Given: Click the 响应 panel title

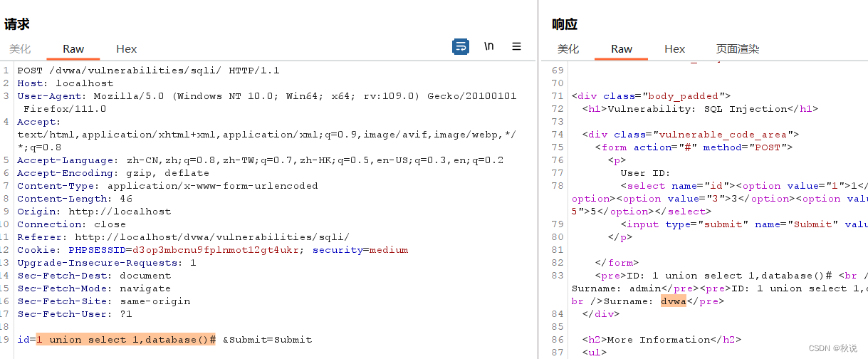Looking at the screenshot, I should 565,24.
